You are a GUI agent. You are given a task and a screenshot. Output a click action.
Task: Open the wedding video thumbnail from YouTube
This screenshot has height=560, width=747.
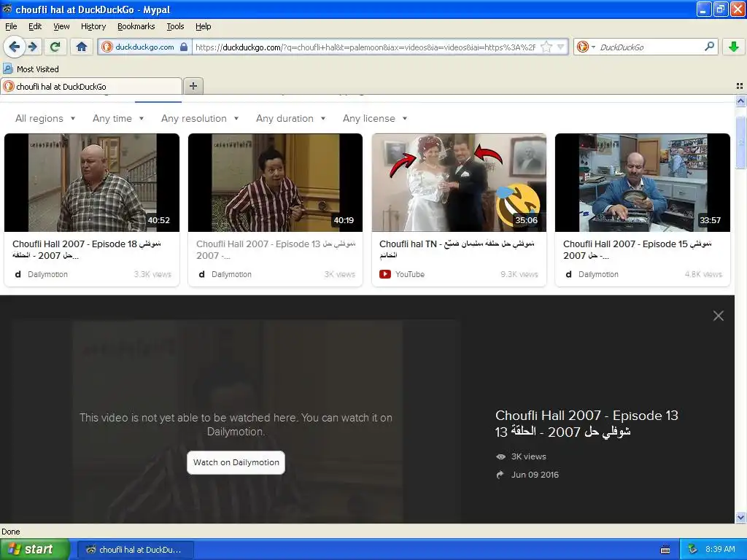pyautogui.click(x=459, y=183)
